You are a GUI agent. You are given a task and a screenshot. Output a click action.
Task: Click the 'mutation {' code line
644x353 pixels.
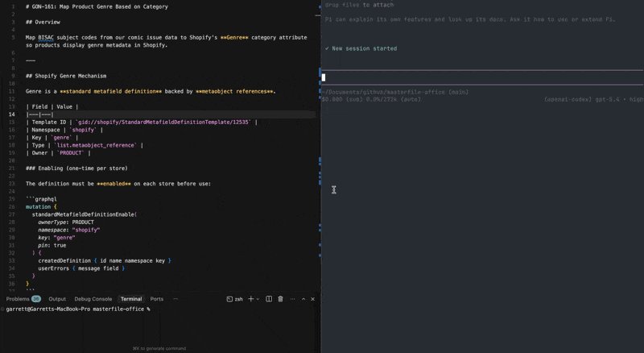point(41,207)
